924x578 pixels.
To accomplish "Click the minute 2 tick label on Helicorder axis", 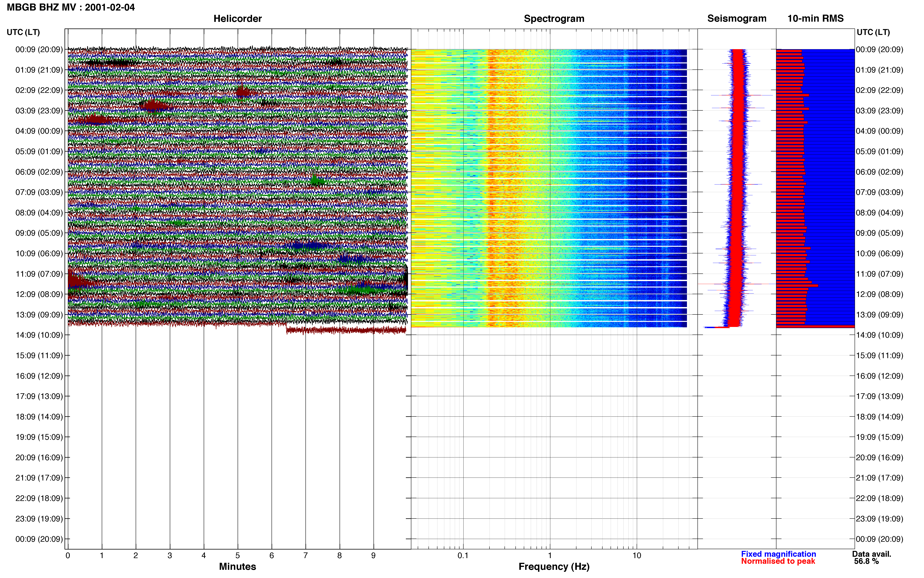I will click(x=136, y=555).
